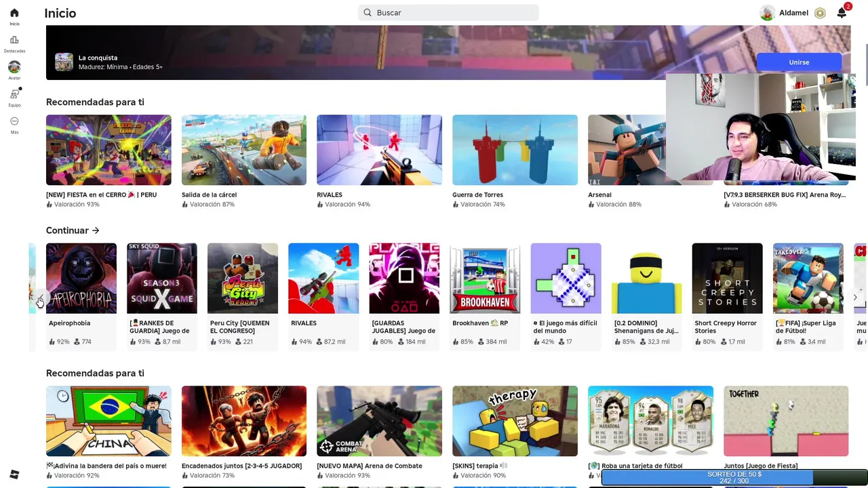
Task: Click the search magnifier icon
Action: (368, 12)
